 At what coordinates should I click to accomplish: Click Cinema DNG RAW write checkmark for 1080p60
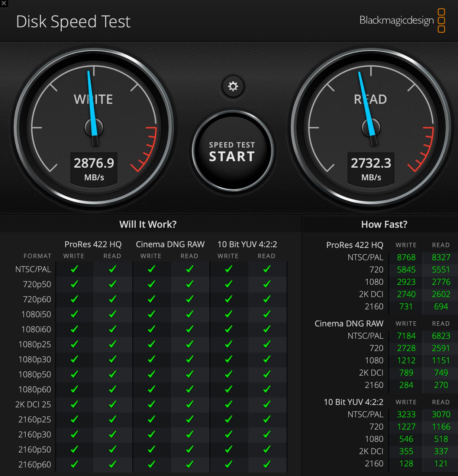pyautogui.click(x=151, y=389)
